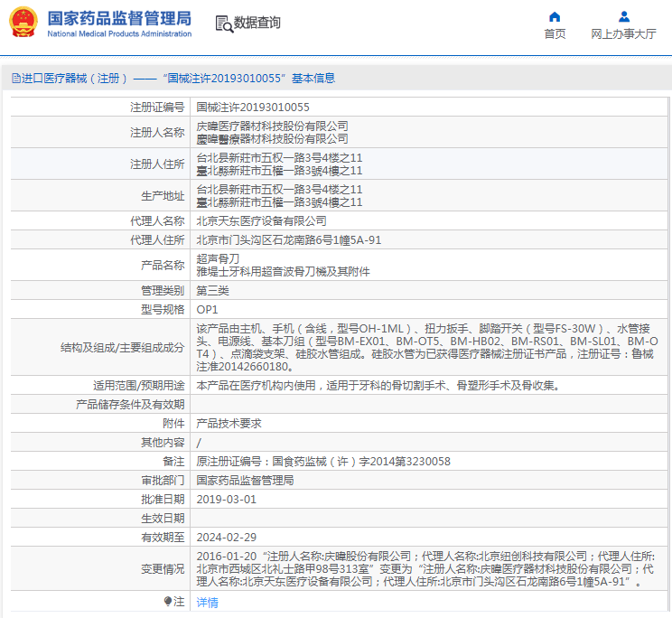Screen dimensions: 672x618
Task: Click the online service hall person icon
Action: (x=623, y=16)
